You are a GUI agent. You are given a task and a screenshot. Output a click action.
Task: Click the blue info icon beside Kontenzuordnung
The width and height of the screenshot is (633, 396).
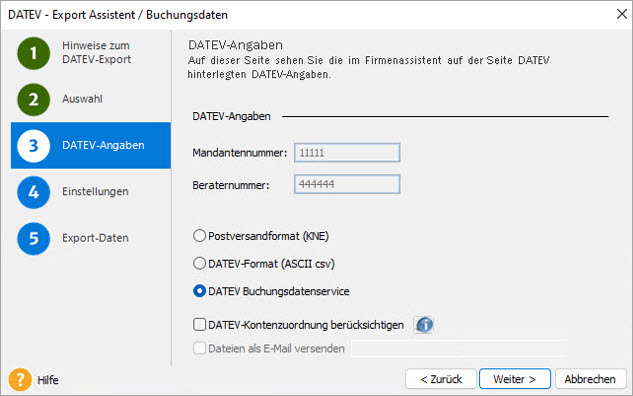point(424,325)
